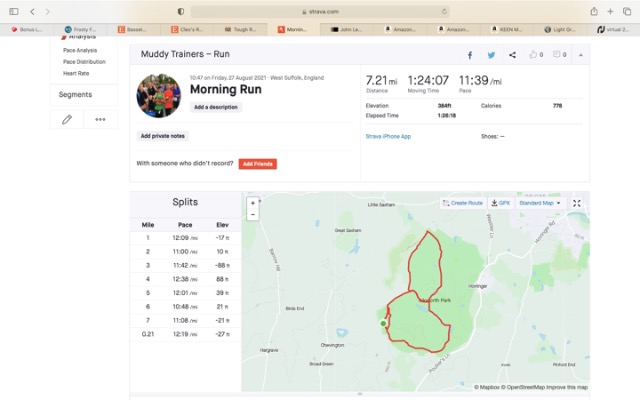Screen dimensions: 640x400
Task: Click the pencil edit activity icon
Action: pos(67,119)
